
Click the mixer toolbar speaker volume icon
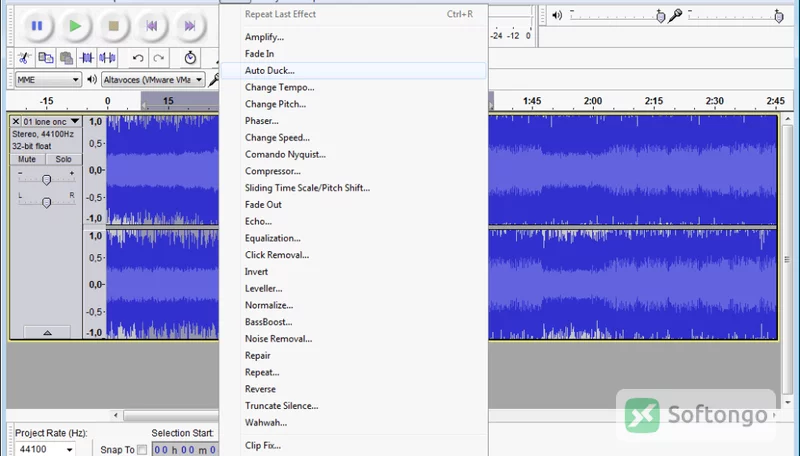pos(557,15)
